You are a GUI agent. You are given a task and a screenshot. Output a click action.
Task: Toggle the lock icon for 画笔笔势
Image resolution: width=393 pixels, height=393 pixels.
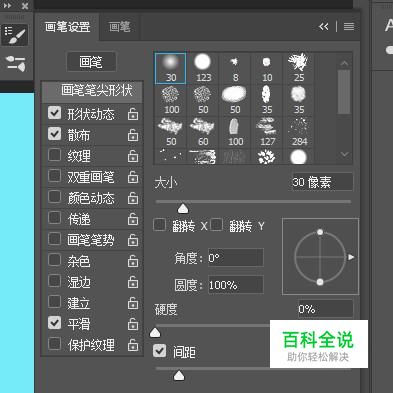133,240
